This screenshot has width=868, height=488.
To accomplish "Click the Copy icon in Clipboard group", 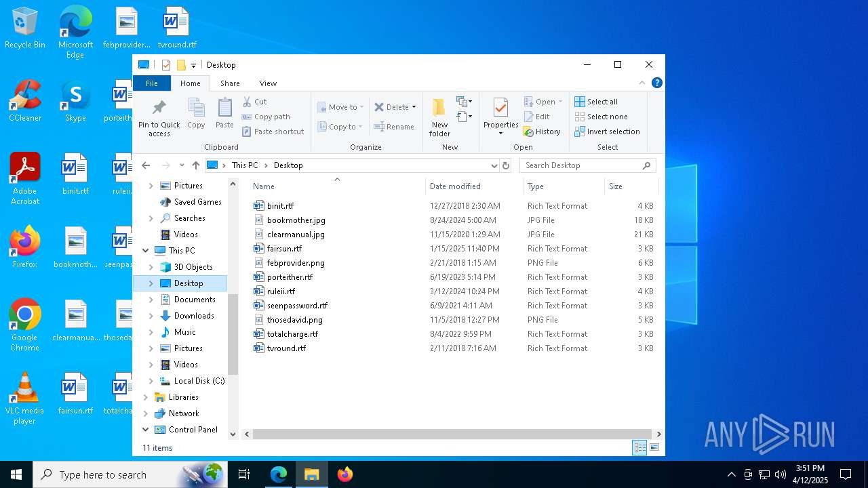I will pos(196,108).
